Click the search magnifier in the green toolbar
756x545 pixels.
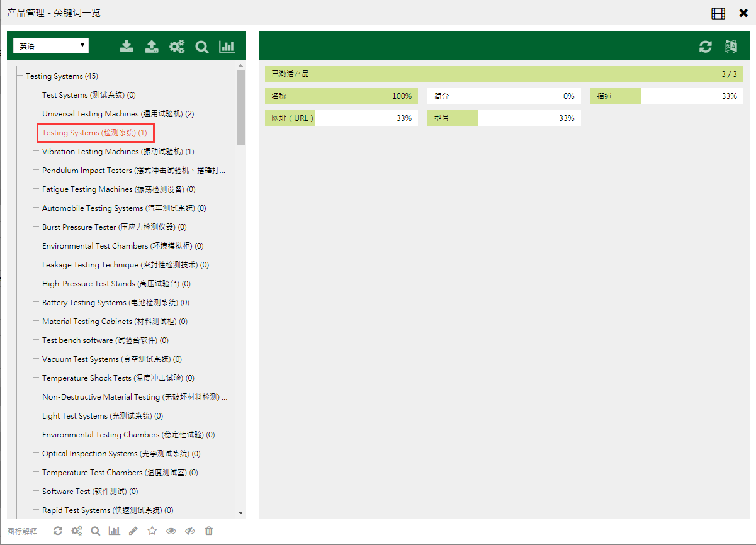pos(202,47)
